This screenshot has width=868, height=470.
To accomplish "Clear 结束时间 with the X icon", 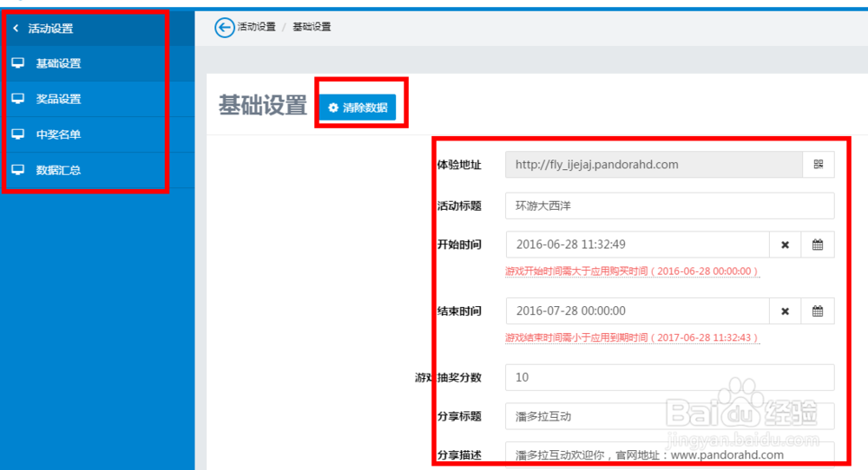I will tap(785, 310).
